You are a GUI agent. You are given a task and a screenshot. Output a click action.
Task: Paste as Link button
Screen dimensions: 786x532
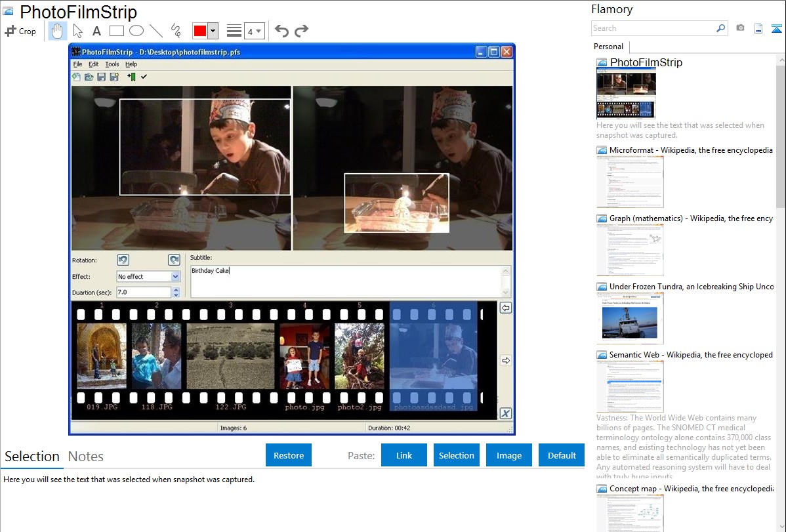[404, 455]
